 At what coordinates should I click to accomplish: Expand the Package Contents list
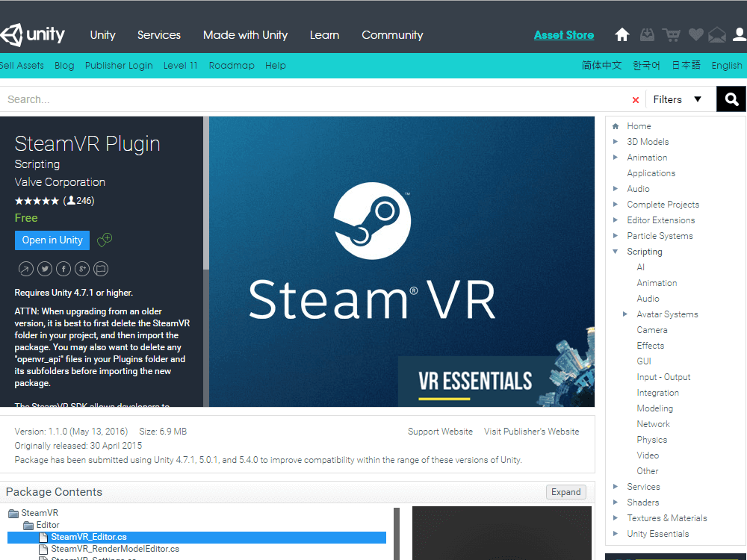pyautogui.click(x=565, y=492)
